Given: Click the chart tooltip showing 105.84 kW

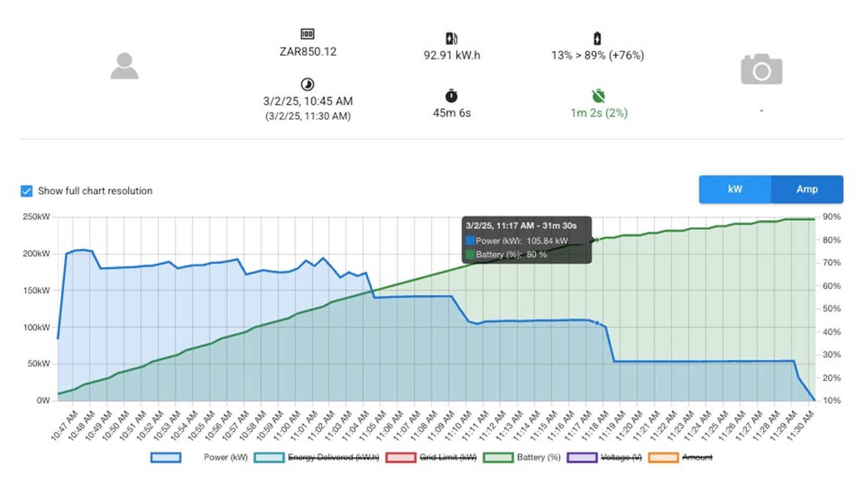Looking at the screenshot, I should coord(527,240).
